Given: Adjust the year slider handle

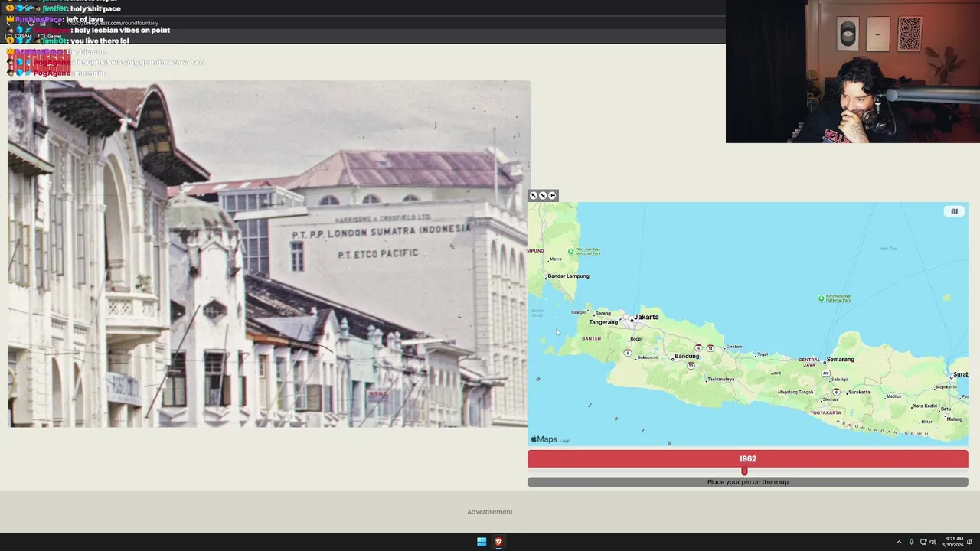Looking at the screenshot, I should coord(744,471).
